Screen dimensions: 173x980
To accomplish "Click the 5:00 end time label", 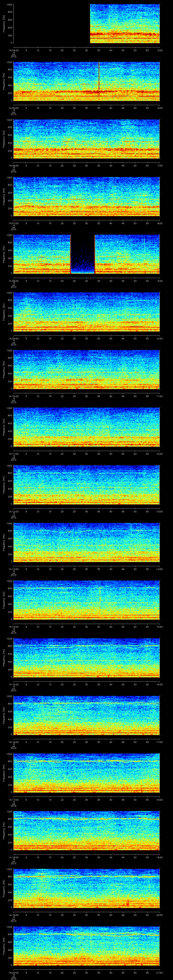I will 160,50.
